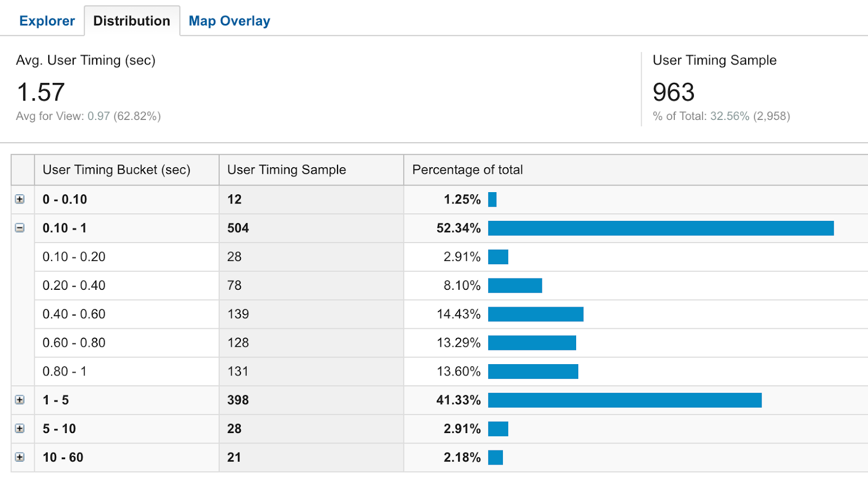The width and height of the screenshot is (868, 483).
Task: Click the 41.33% bar for 1 - 5
Action: point(624,401)
